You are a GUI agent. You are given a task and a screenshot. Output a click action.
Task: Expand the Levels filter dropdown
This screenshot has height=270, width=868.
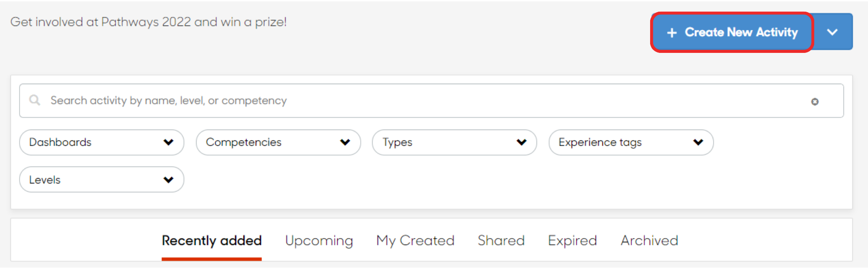point(101,179)
